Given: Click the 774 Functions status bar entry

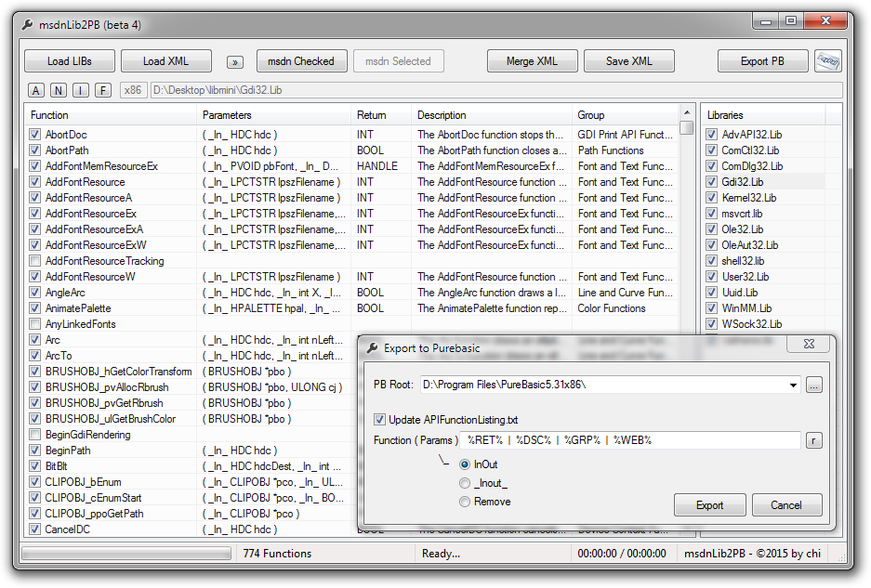Looking at the screenshot, I should point(277,554).
